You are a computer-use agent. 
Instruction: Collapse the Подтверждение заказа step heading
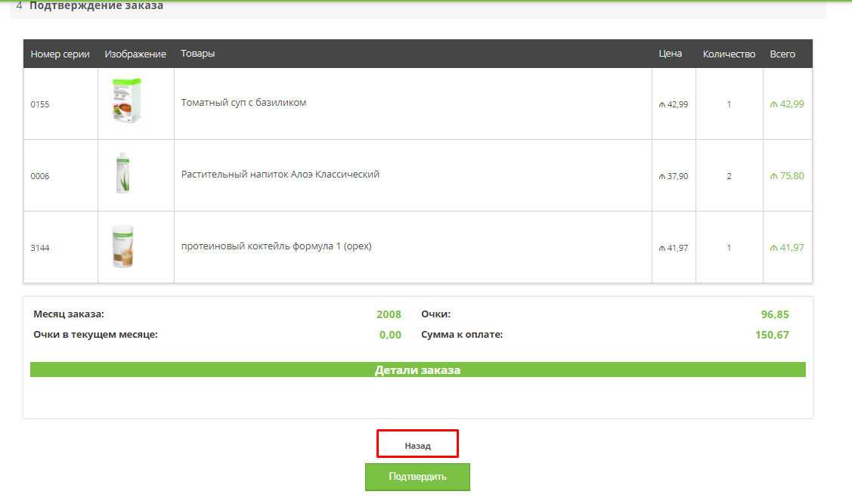point(96,6)
